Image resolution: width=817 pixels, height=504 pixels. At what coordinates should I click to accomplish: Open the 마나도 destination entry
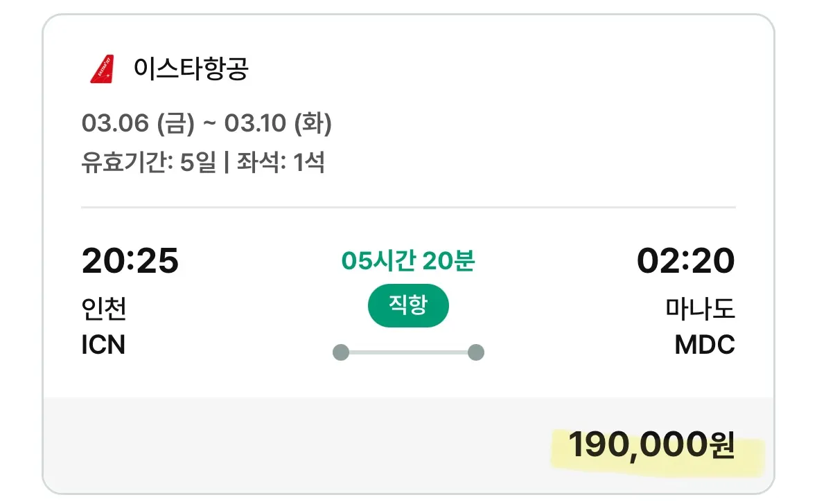(700, 310)
